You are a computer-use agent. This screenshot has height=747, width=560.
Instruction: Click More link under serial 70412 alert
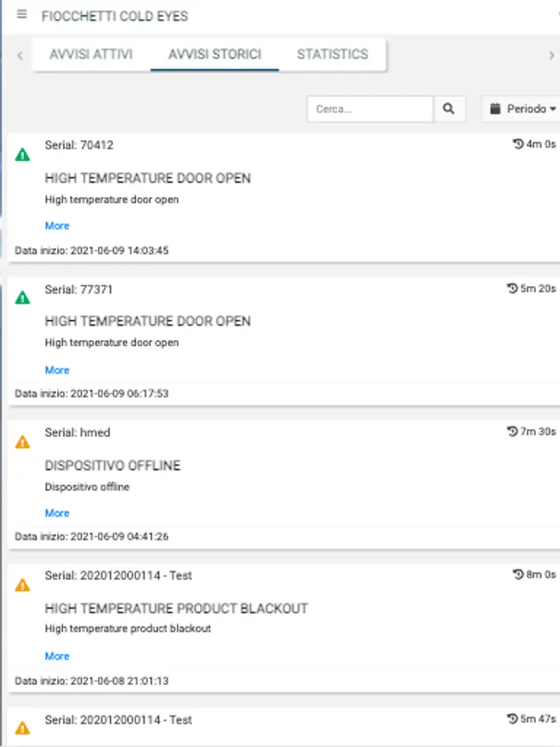point(57,226)
